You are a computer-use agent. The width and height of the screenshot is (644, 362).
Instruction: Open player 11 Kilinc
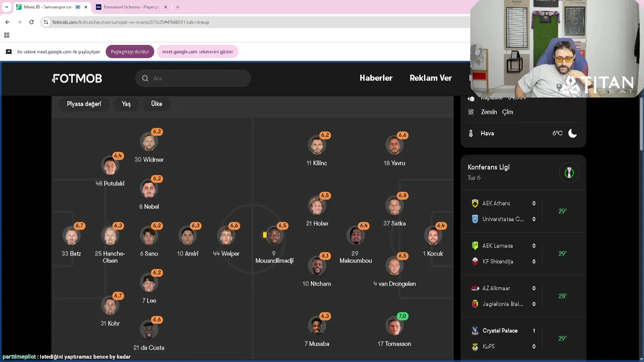pos(317,150)
